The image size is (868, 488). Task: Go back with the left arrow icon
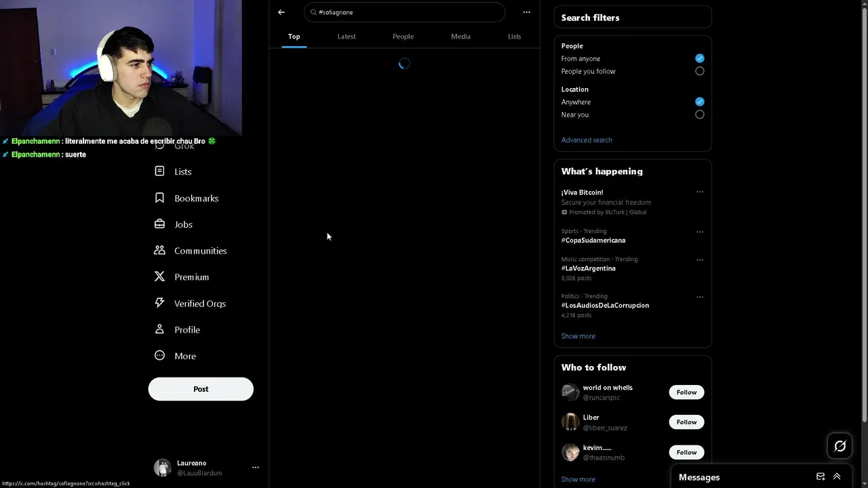point(281,12)
